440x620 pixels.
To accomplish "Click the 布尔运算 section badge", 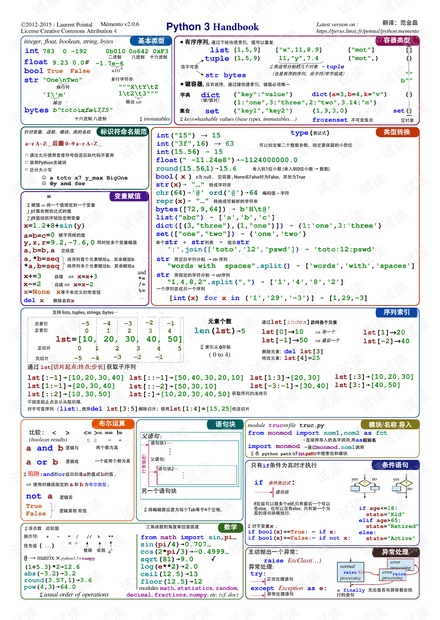I will [114, 424].
